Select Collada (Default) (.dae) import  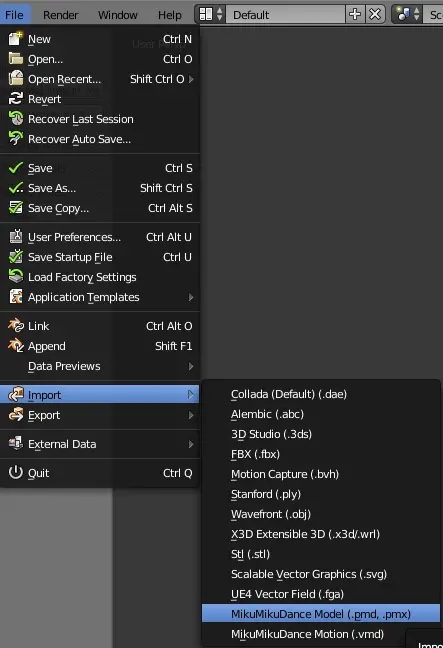point(321,394)
